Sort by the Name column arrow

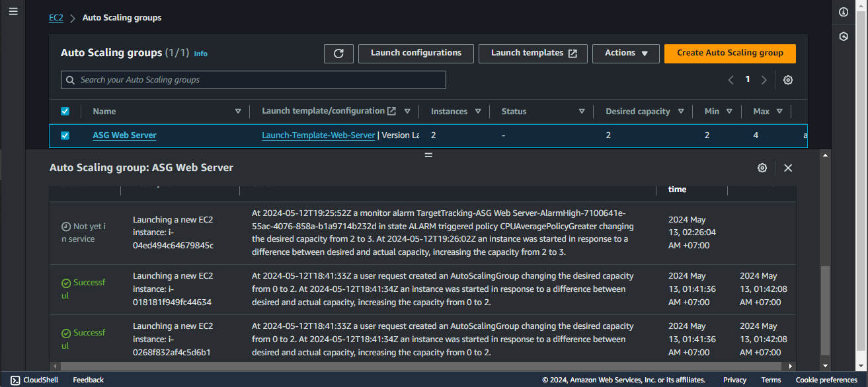[x=238, y=111]
